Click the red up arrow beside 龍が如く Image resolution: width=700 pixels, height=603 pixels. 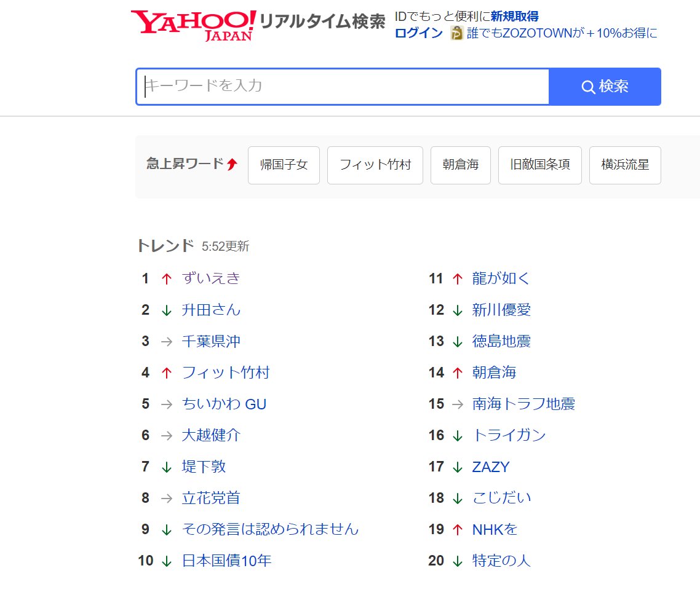[457, 278]
